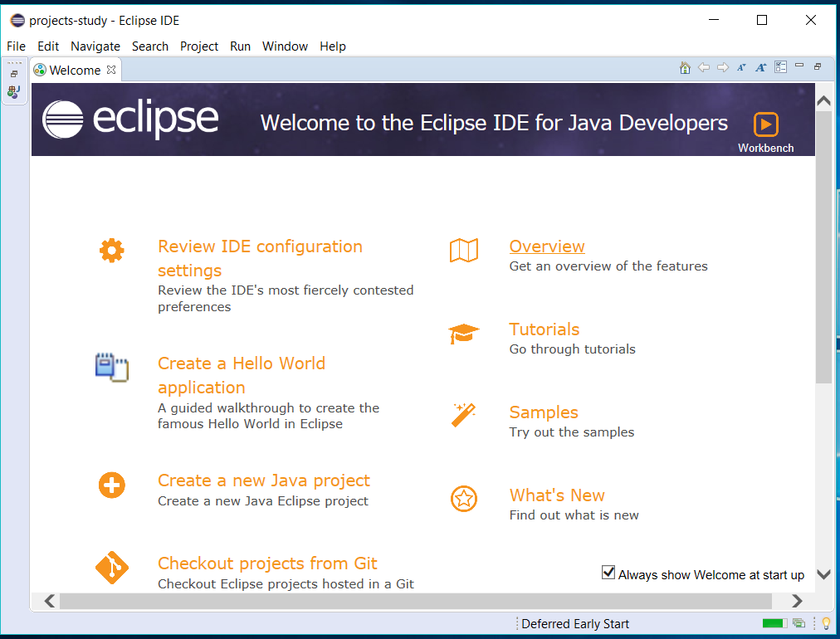Viewport: 840px width, 639px height.
Task: Click the Eclipse app icon in the title bar
Action: 17,21
